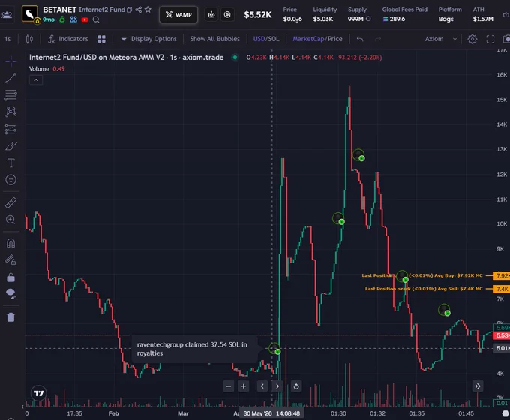Open the candle chart type selector

[x=29, y=39]
